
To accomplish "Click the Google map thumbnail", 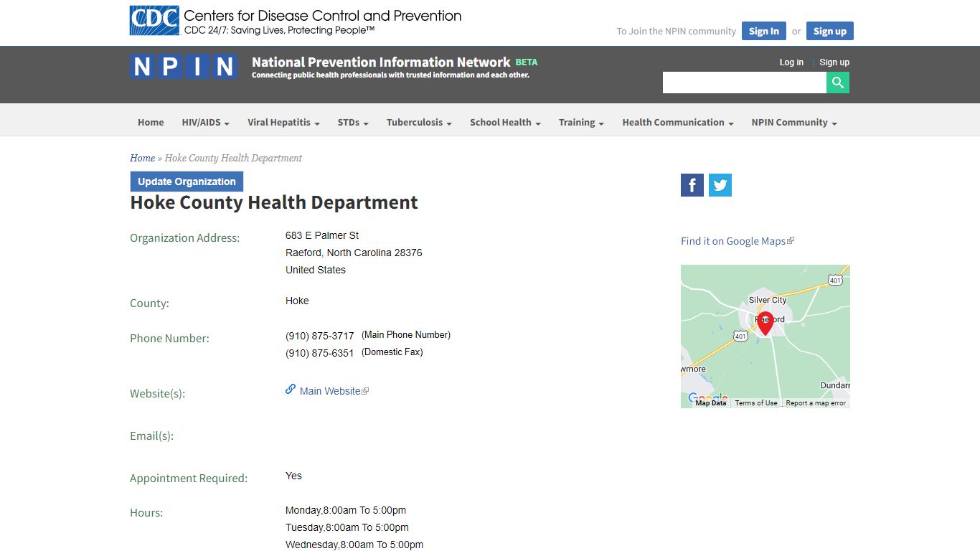I will (765, 336).
